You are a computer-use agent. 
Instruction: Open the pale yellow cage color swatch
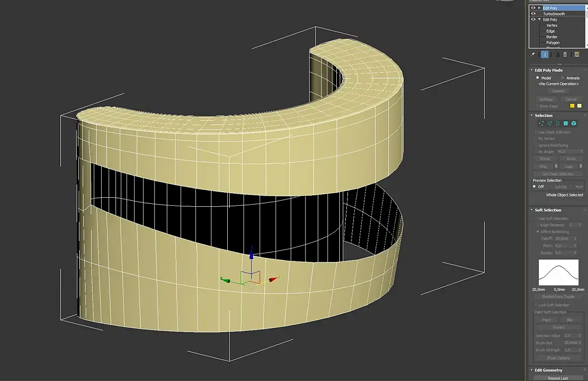[580, 106]
